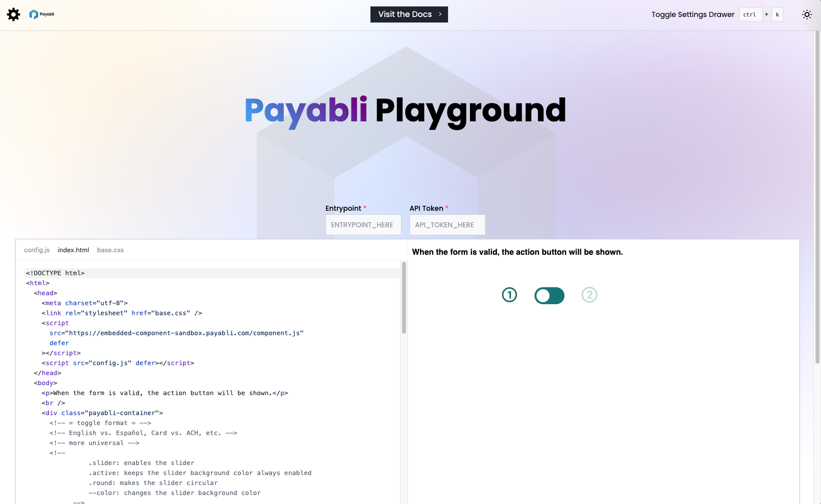Click Toggle Settings Drawer

pos(693,14)
